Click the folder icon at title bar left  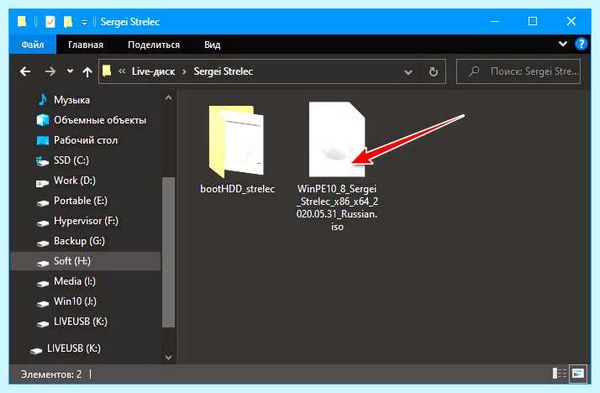click(x=22, y=21)
